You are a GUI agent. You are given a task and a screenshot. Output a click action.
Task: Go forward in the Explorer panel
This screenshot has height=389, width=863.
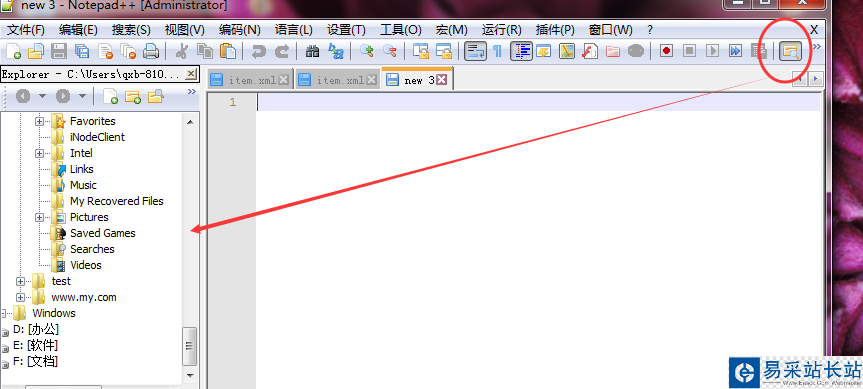click(x=63, y=96)
